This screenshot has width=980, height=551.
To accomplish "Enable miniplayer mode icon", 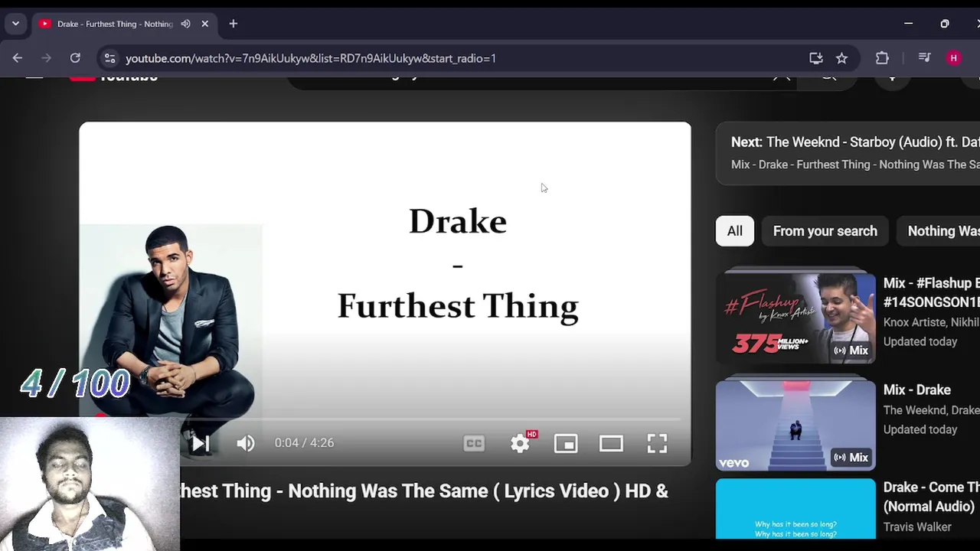I will pyautogui.click(x=566, y=443).
